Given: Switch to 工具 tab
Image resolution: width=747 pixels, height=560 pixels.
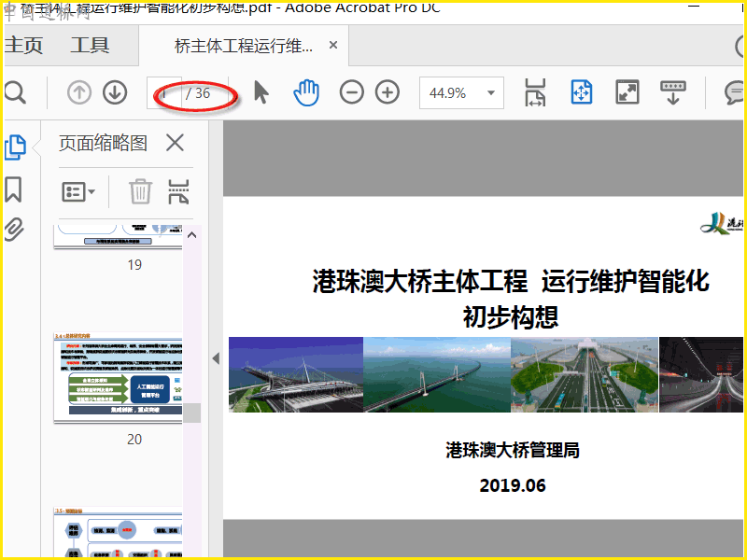Looking at the screenshot, I should [x=90, y=45].
